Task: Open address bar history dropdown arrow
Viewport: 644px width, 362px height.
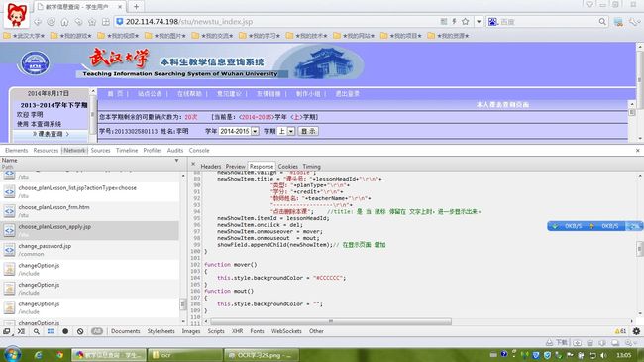Action: click(479, 21)
